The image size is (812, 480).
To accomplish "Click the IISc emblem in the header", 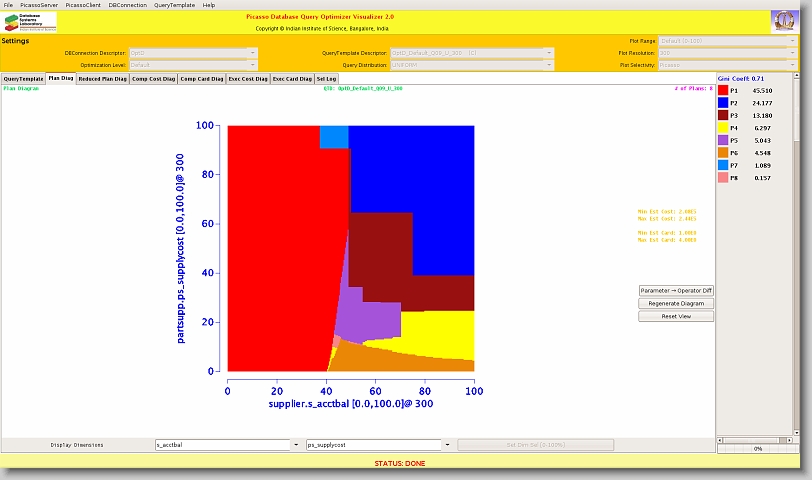I will click(784, 22).
